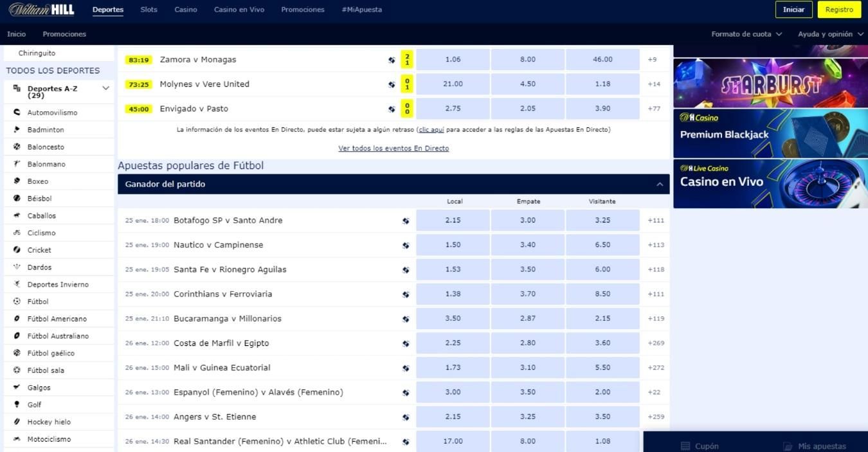Open the Formato de cuota dropdown
This screenshot has height=452, width=868.
[x=746, y=34]
